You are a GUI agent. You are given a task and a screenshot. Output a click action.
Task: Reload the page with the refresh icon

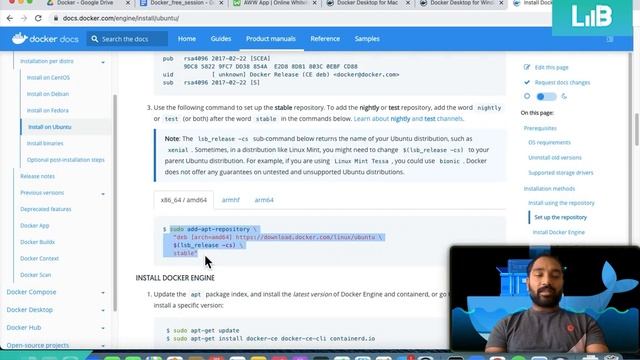click(38, 18)
